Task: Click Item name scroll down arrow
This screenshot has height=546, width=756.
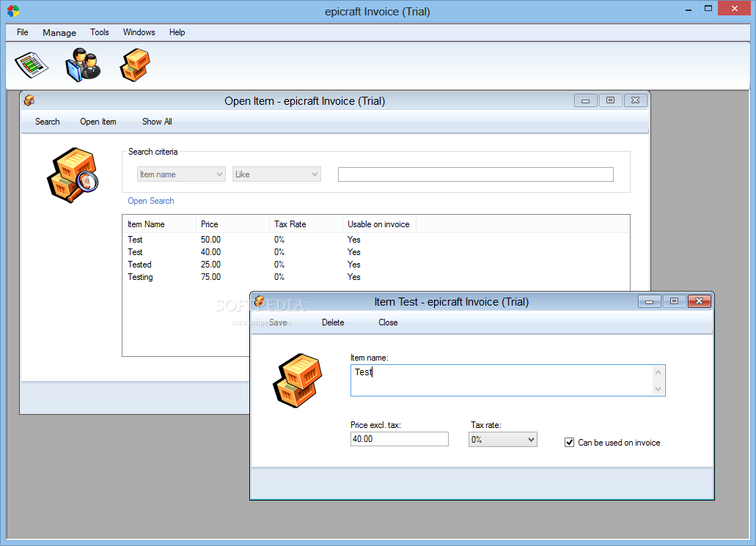Action: point(658,389)
